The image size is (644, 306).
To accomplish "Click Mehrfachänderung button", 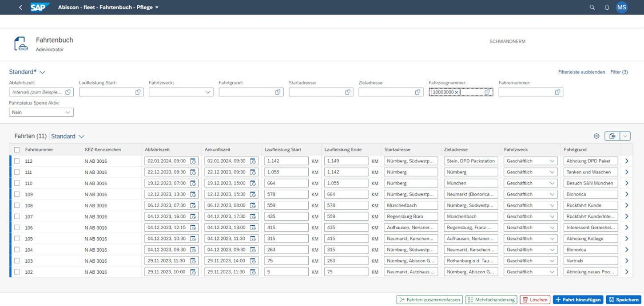I will [x=491, y=300].
